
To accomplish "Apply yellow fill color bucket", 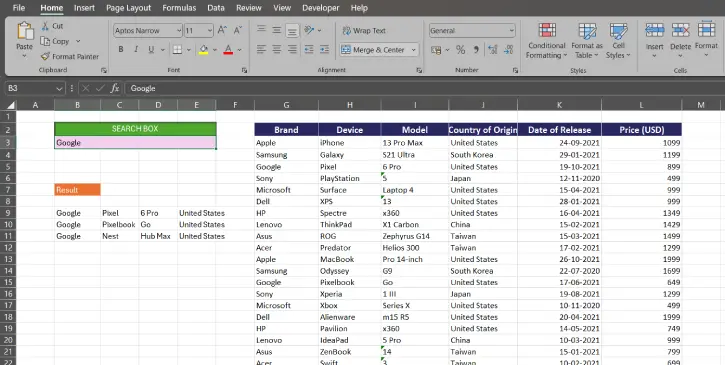I will coord(203,49).
